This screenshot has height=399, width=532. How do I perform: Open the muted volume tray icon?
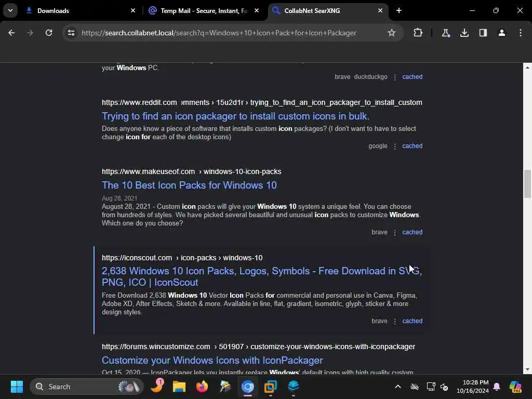coord(444,387)
